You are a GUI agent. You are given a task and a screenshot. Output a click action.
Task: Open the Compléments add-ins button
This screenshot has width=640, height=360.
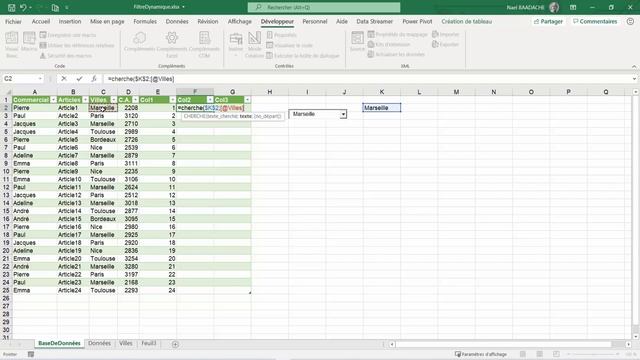139,42
